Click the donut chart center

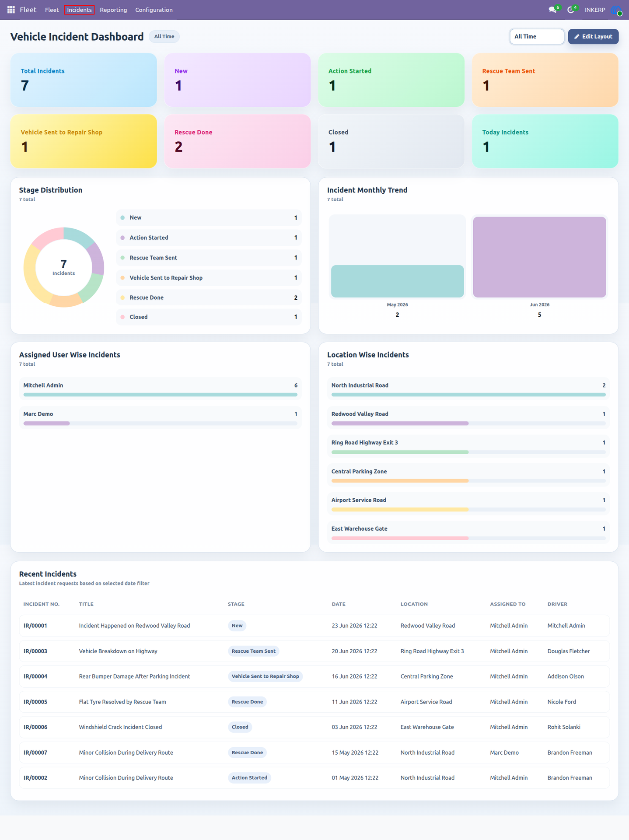[x=64, y=267]
